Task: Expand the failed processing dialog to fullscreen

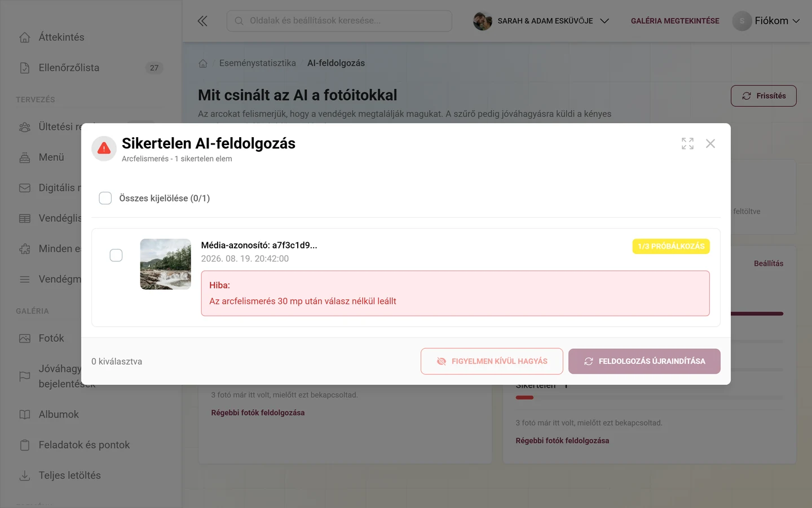Action: pos(687,143)
